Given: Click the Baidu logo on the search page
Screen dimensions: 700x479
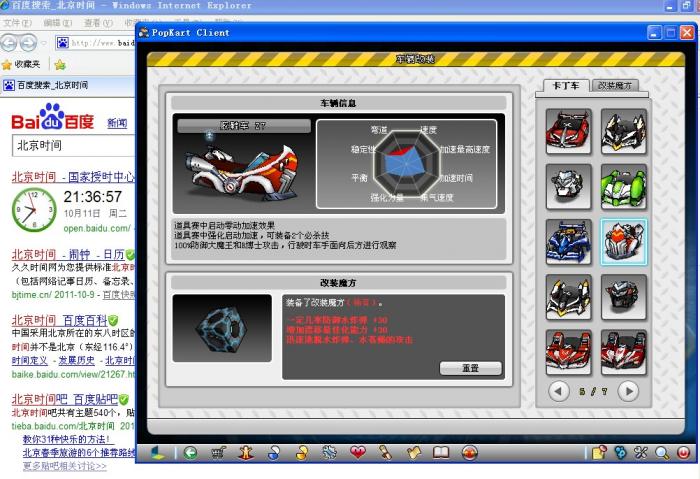Looking at the screenshot, I should 53,117.
